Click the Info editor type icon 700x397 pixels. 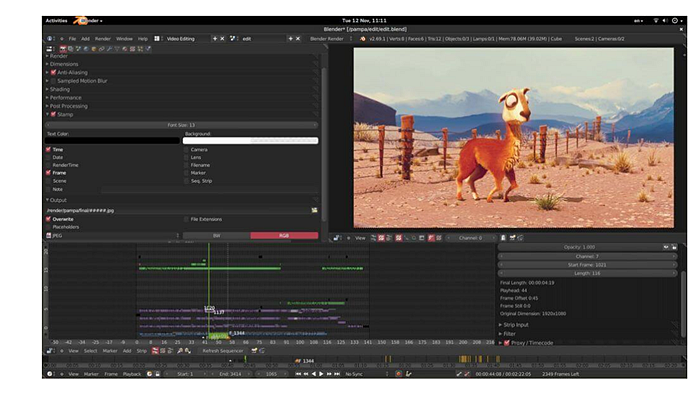[50, 39]
